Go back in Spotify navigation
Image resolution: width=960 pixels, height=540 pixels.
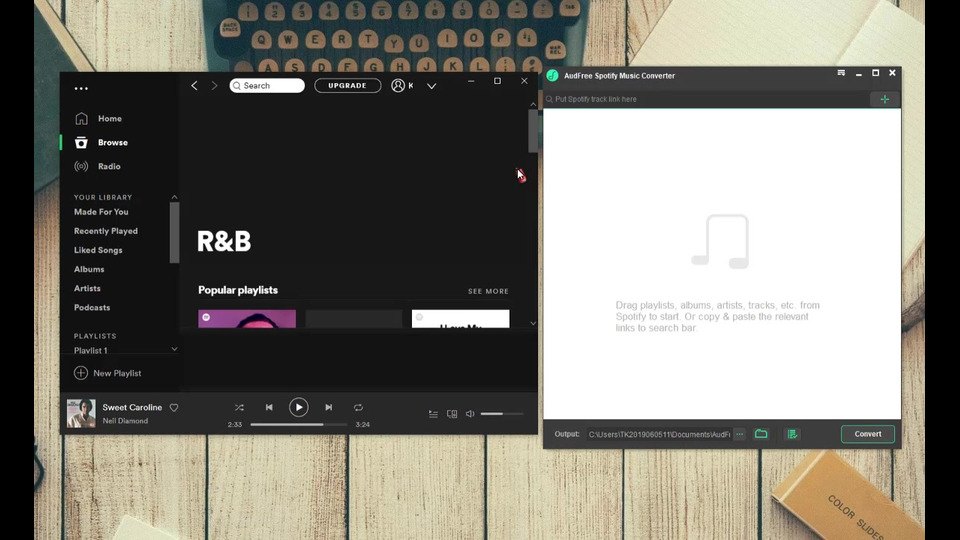coord(194,86)
